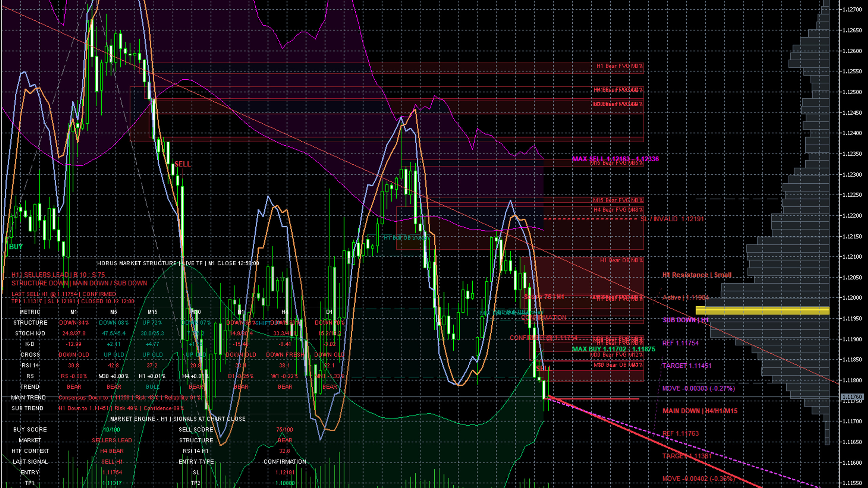The width and height of the screenshot is (868, 488).
Task: Click the 'H4 BEAR' HTF context value
Action: pos(112,451)
